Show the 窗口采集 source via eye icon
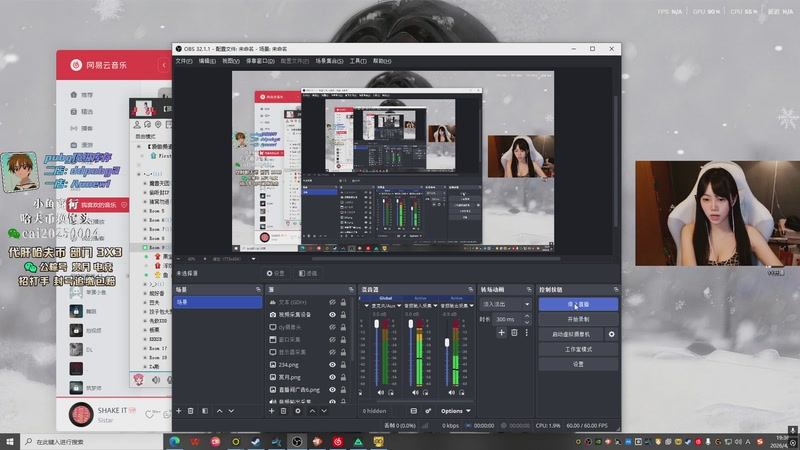This screenshot has height=450, width=800. (x=332, y=340)
